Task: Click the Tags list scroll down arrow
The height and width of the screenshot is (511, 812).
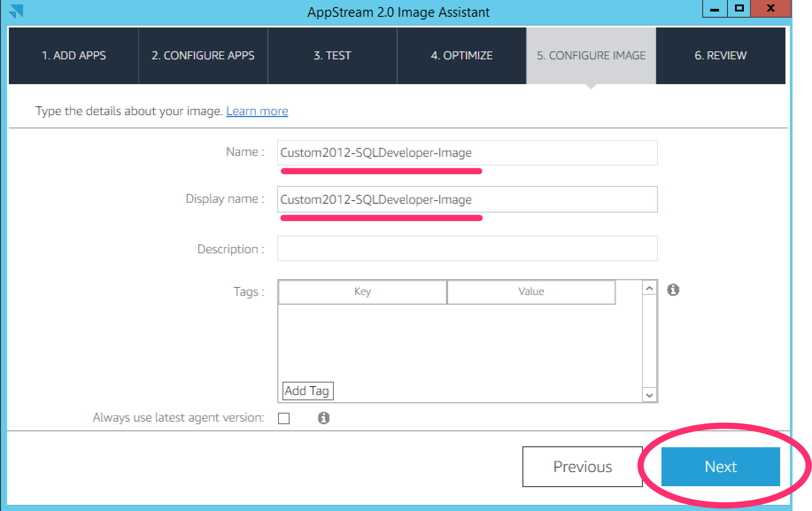Action: (x=650, y=395)
